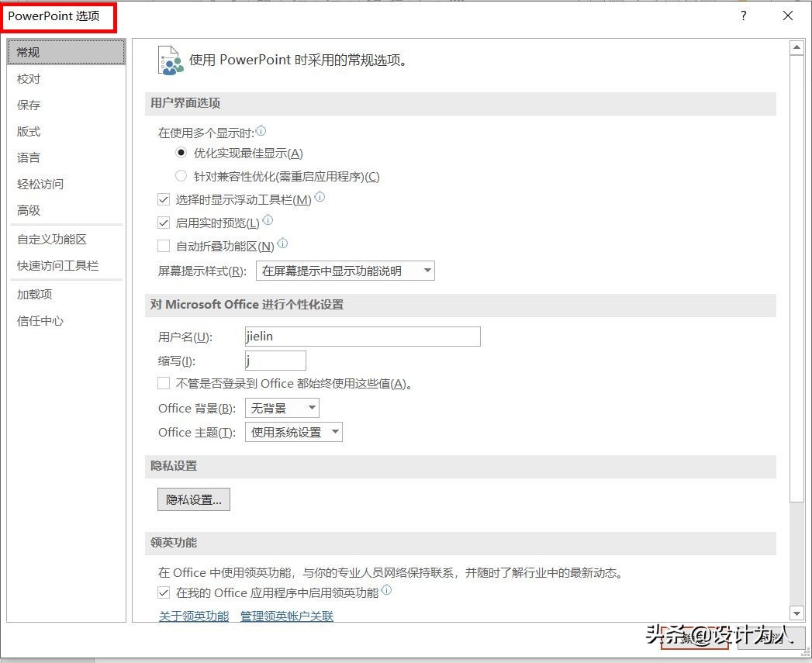812x663 pixels.
Task: Open the Office 背景 dropdown
Action: (282, 407)
